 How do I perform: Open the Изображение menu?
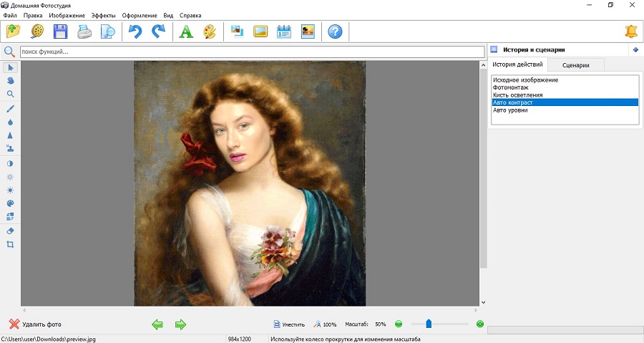(x=67, y=15)
